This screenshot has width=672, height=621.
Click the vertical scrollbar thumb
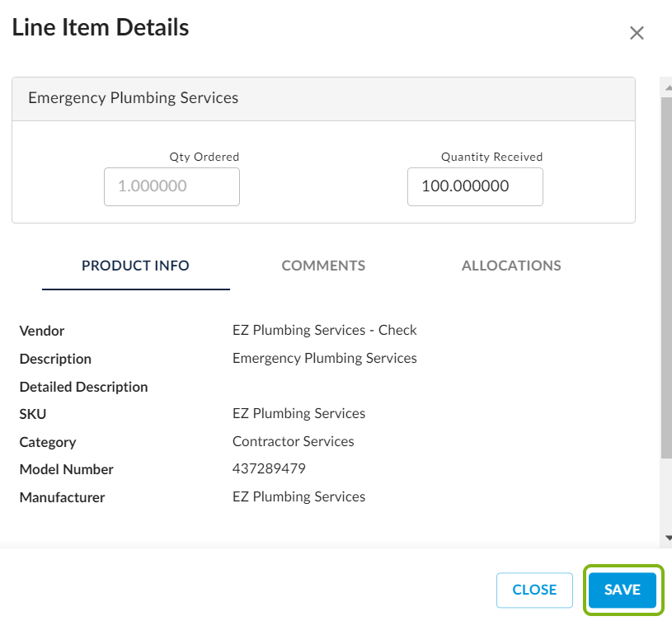[x=666, y=272]
